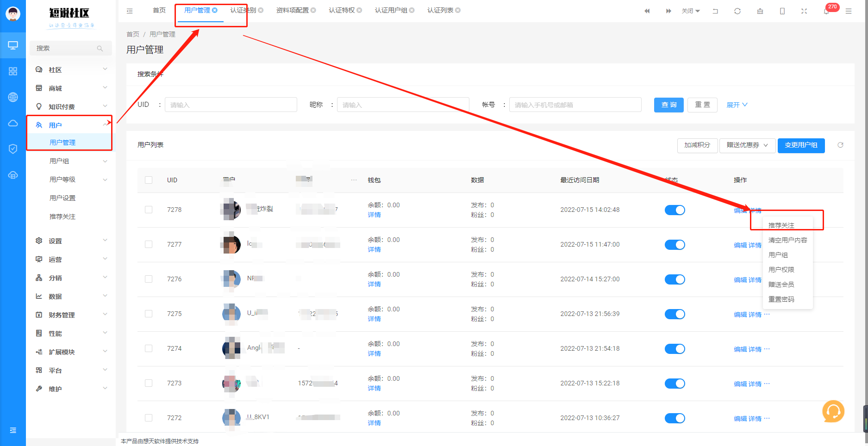The image size is (868, 446).
Task: Toggle status switch for UID 7275
Action: tap(674, 314)
